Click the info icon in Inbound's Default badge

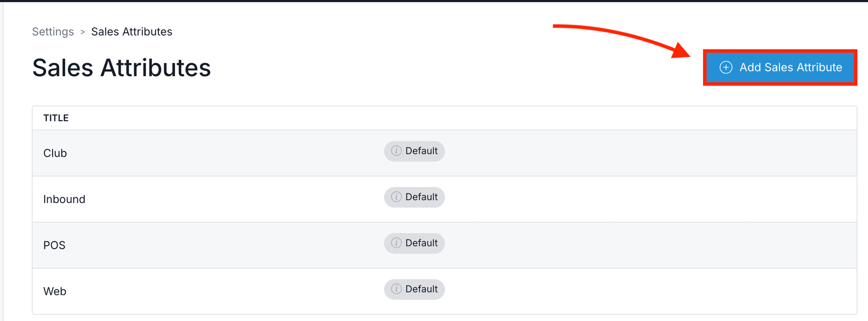[396, 197]
